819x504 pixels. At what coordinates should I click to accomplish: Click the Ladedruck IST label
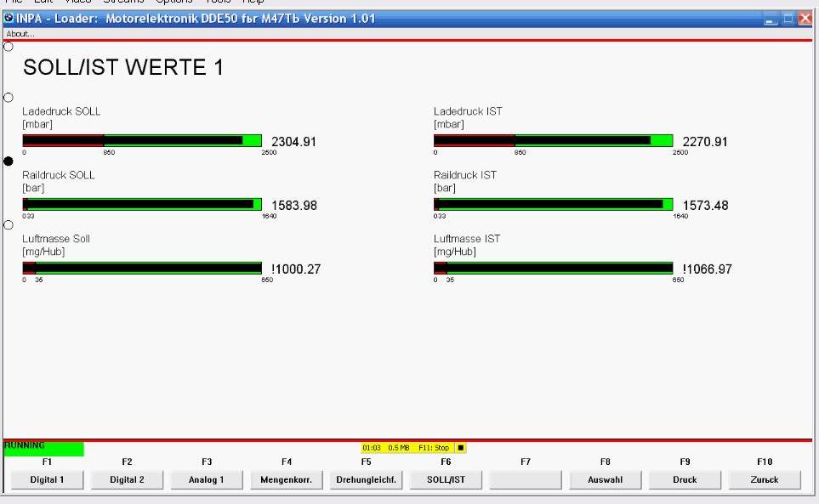468,111
